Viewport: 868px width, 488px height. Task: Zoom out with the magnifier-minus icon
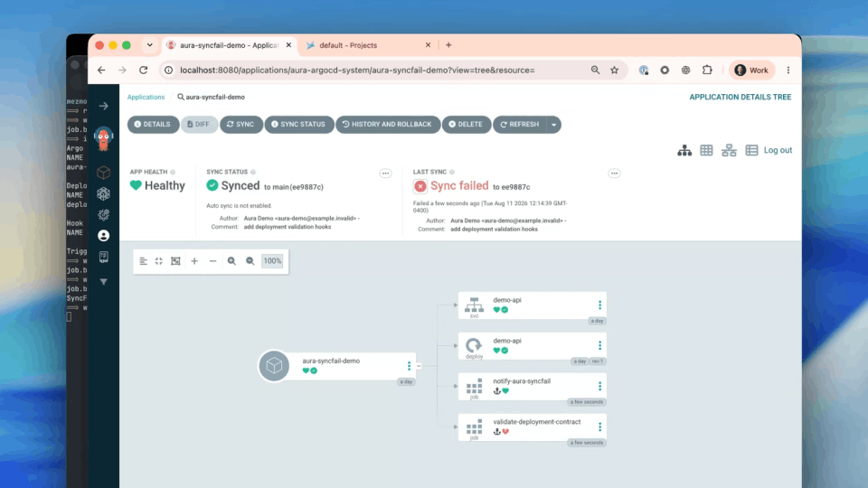[x=250, y=261]
